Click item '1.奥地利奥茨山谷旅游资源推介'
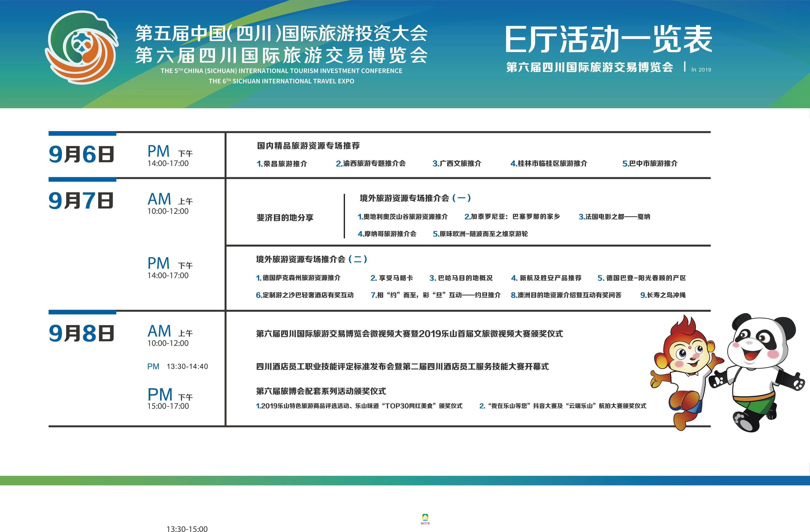This screenshot has width=810, height=532. [403, 217]
